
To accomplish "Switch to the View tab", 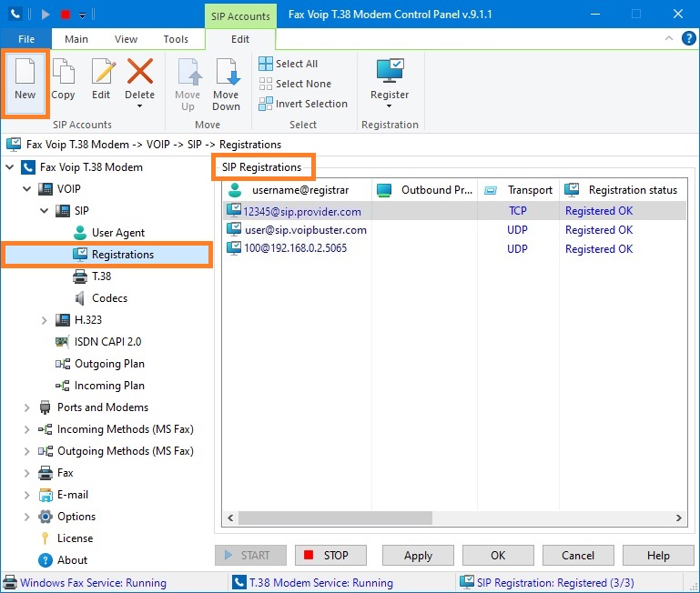I will click(126, 39).
